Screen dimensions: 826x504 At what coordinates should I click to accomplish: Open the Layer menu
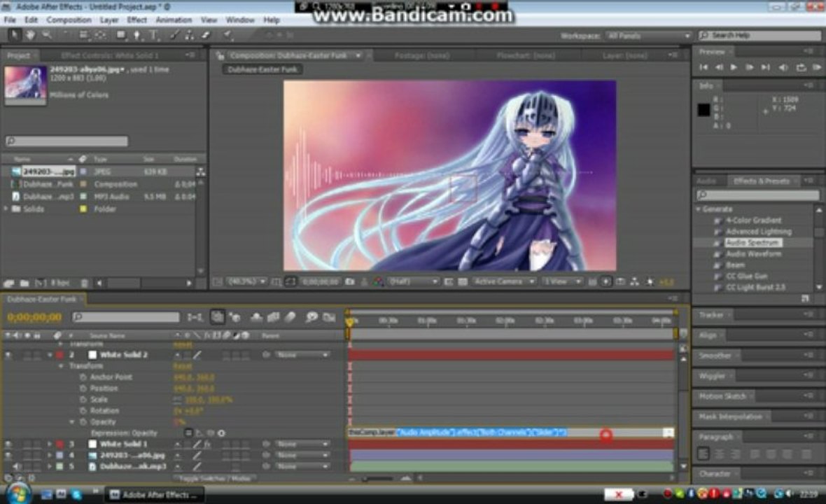pyautogui.click(x=109, y=20)
